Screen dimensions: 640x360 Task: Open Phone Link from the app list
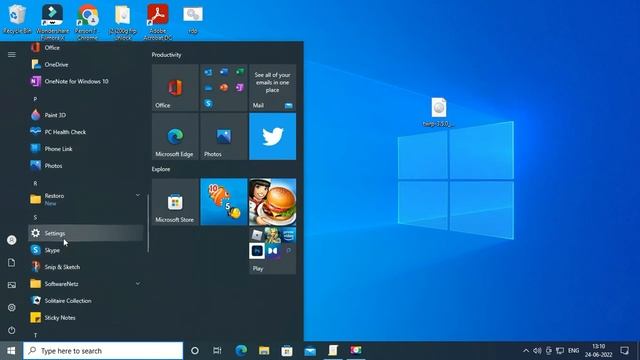pyautogui.click(x=86, y=149)
